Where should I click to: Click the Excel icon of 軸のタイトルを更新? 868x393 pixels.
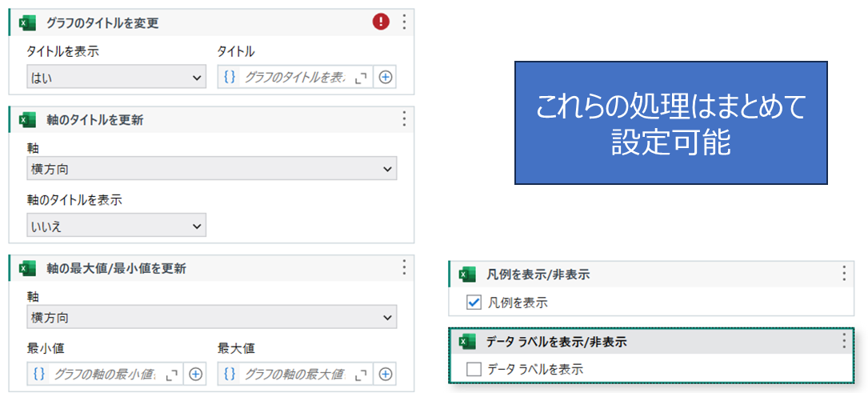click(28, 119)
